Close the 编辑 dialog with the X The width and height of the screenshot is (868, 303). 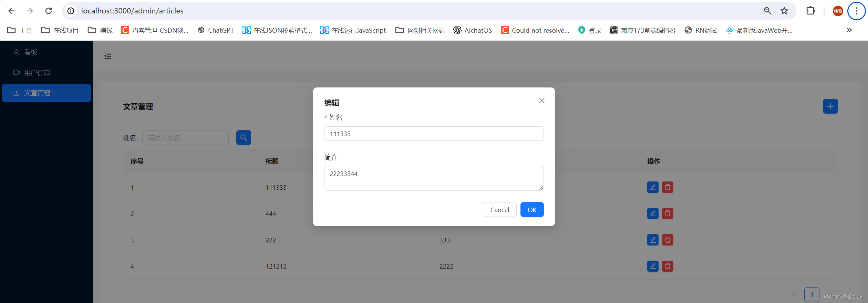pyautogui.click(x=541, y=101)
